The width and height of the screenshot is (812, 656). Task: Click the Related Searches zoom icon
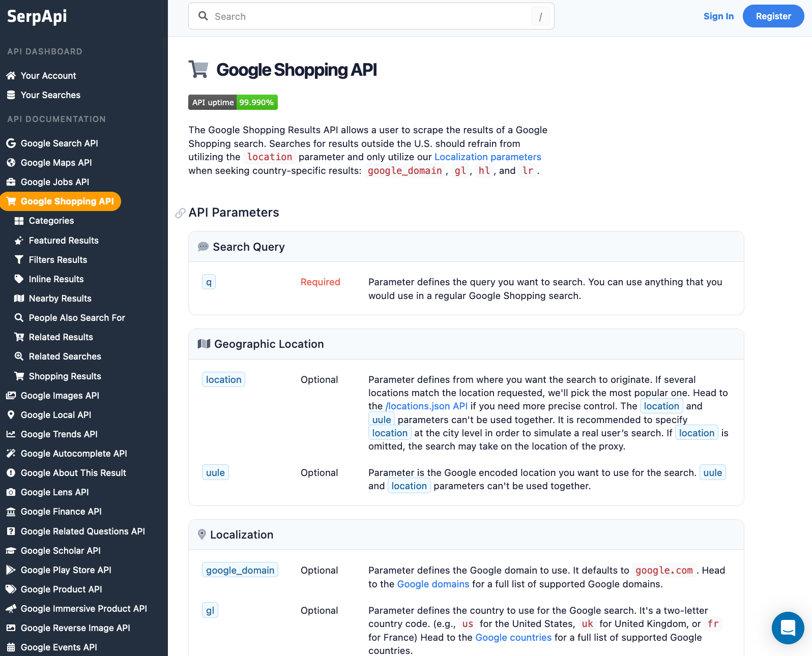(x=19, y=356)
